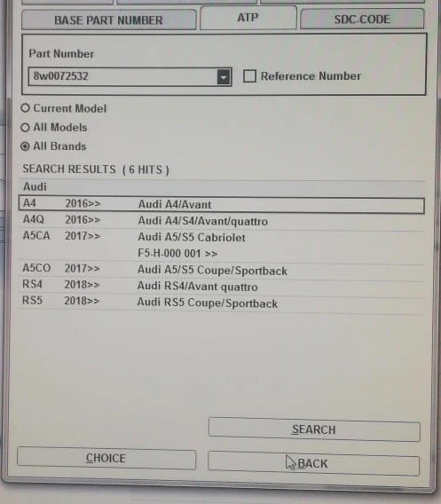Click the Audi brand header in results
The height and width of the screenshot is (504, 441).
coord(35,186)
